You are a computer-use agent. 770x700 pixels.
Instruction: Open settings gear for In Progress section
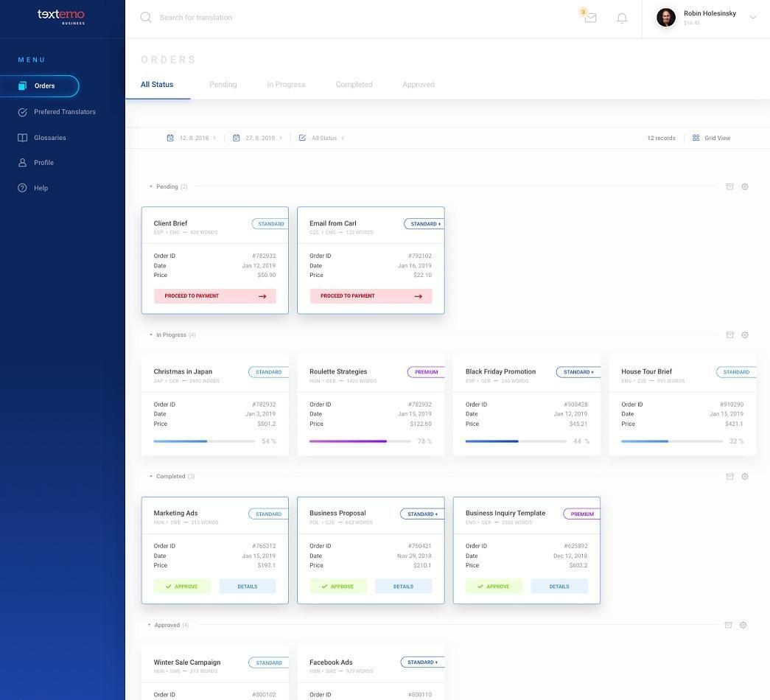pos(744,335)
